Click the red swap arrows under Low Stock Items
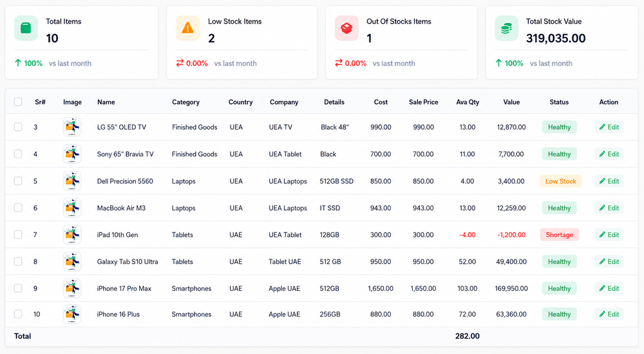Viewport: 644px width, 354px height. click(180, 63)
